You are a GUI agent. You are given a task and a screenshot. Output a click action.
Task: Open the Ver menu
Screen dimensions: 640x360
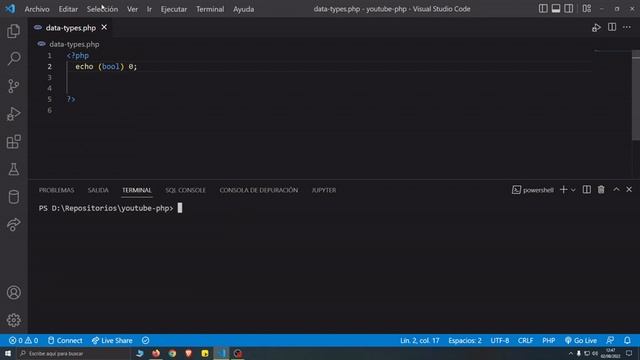click(x=132, y=9)
